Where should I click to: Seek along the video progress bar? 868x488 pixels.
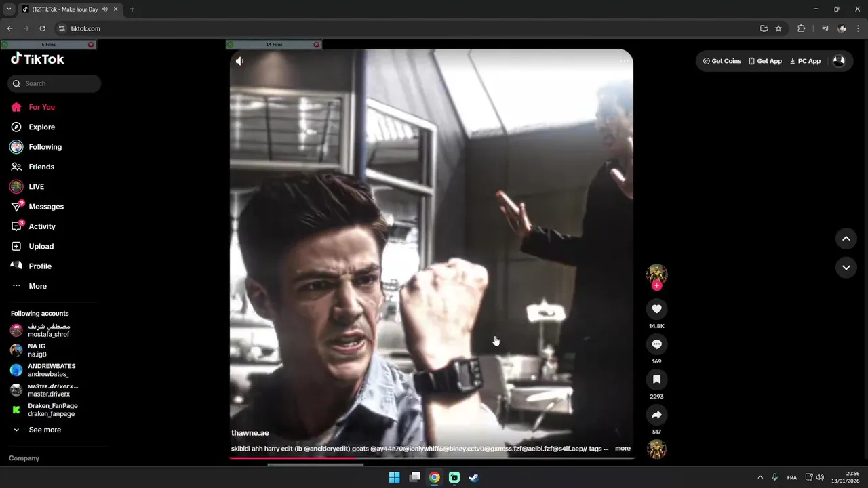432,458
